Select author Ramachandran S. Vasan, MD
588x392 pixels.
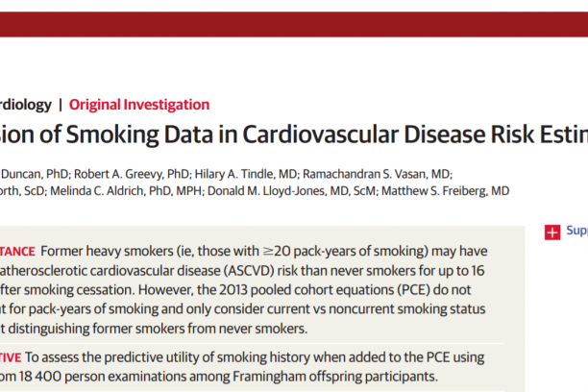[377, 174]
